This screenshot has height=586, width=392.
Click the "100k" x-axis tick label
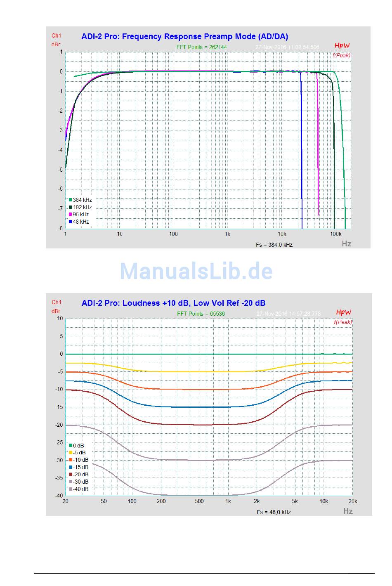335,234
